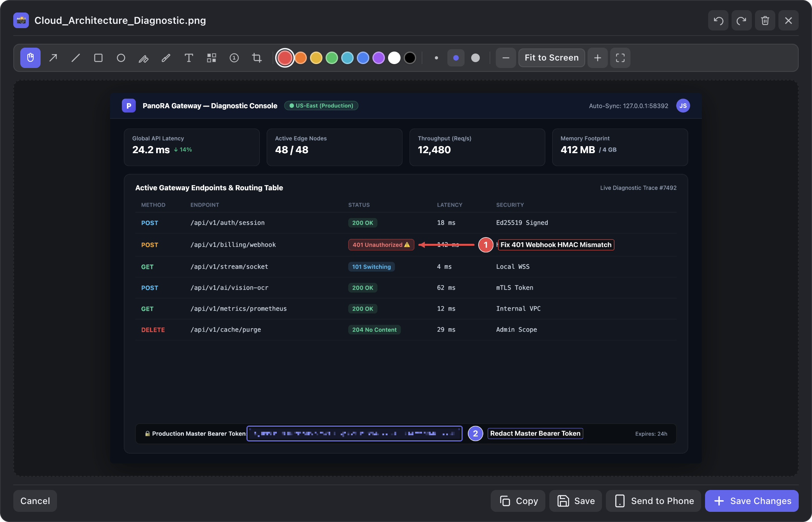
Task: Select the straight line tool
Action: coord(76,58)
